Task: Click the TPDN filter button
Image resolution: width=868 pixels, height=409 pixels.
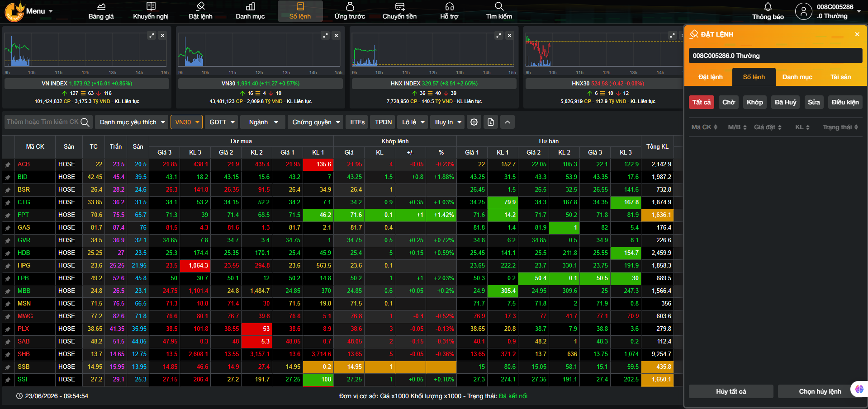Action: [383, 122]
